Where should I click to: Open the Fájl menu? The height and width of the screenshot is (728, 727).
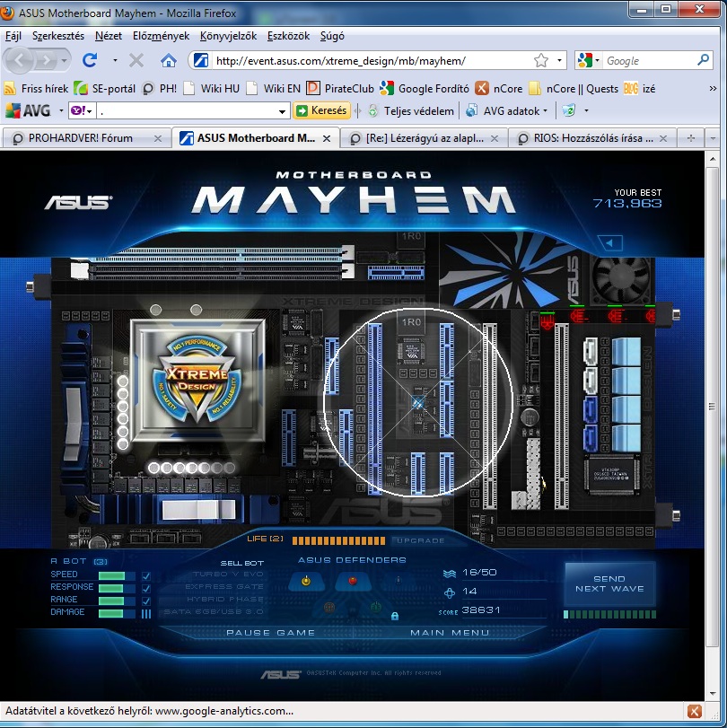(13, 36)
